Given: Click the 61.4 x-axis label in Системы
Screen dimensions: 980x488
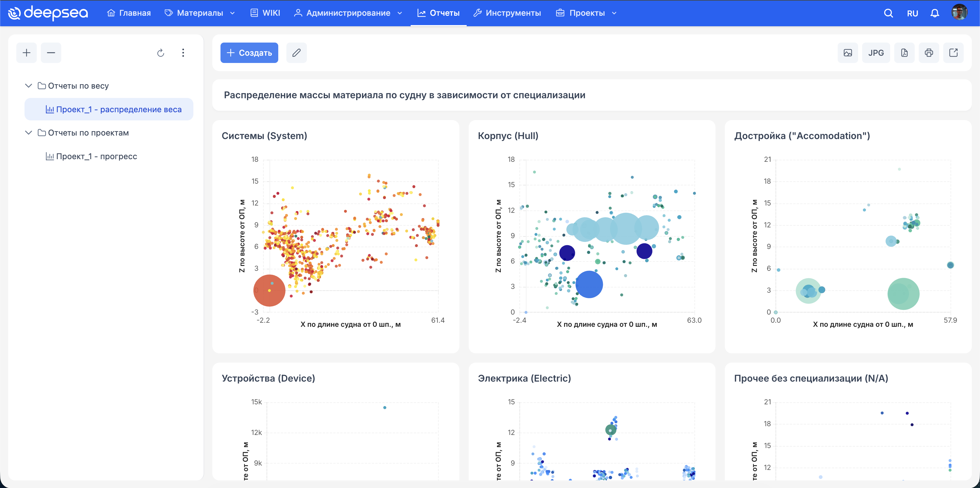Looking at the screenshot, I should tap(437, 320).
